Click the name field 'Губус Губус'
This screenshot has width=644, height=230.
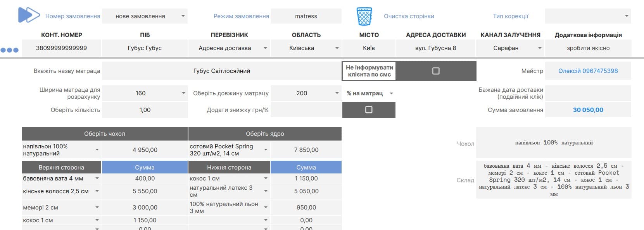[145, 48]
